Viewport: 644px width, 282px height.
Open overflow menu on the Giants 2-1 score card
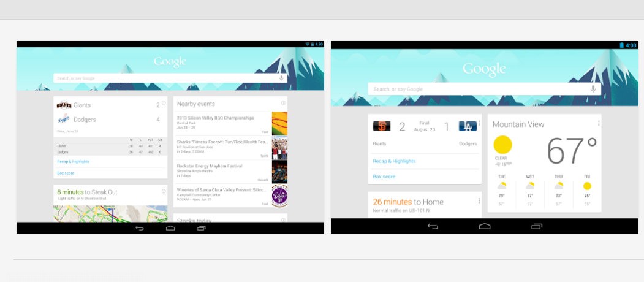click(x=479, y=124)
